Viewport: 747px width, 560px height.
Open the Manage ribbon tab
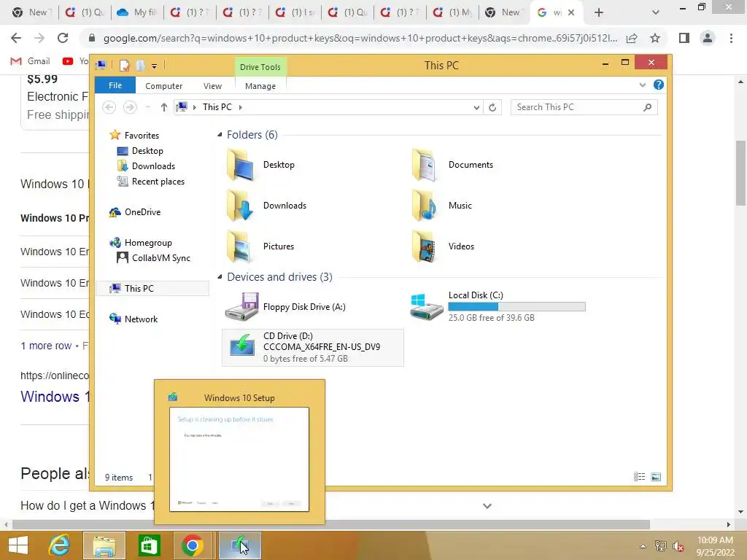coord(260,86)
